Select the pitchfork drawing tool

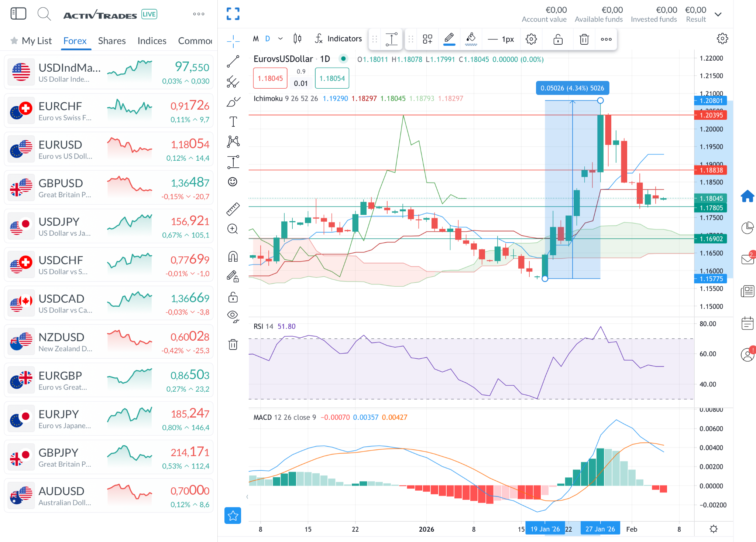pyautogui.click(x=233, y=82)
